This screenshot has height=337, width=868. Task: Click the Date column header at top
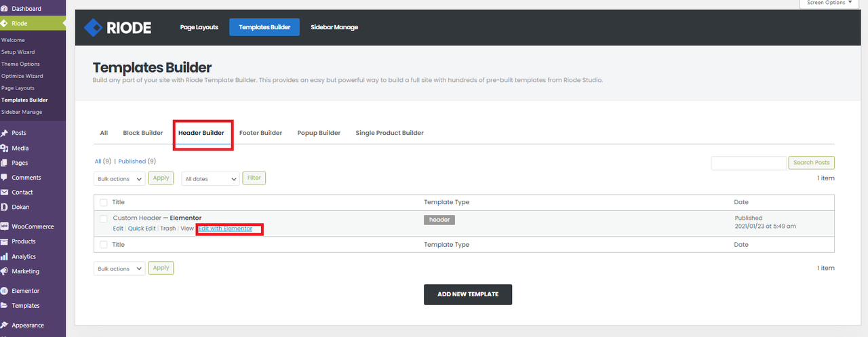click(741, 202)
